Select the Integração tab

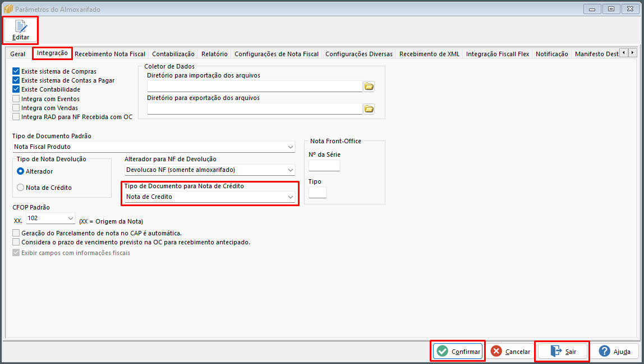point(52,53)
